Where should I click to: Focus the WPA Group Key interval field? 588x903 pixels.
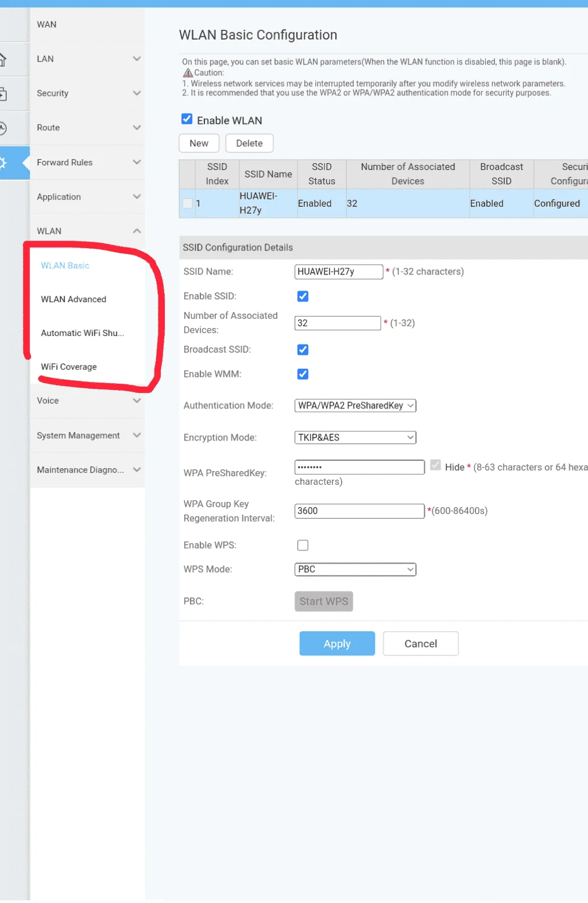359,511
